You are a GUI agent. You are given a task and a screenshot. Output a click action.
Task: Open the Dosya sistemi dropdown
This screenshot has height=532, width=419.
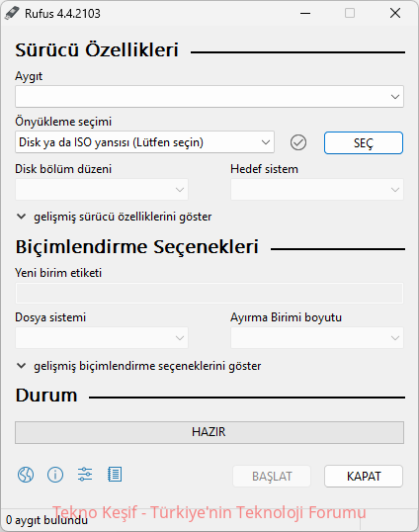[x=102, y=337]
